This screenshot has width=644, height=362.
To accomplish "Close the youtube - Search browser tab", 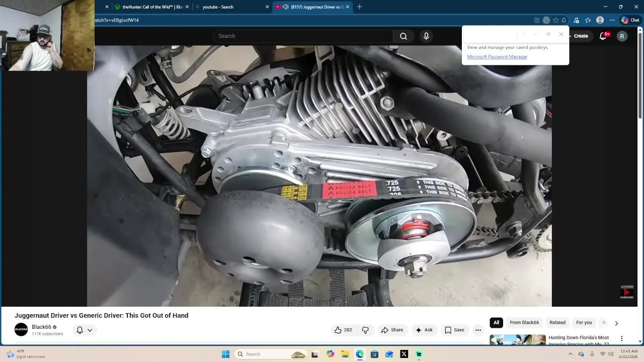I will 267,7.
